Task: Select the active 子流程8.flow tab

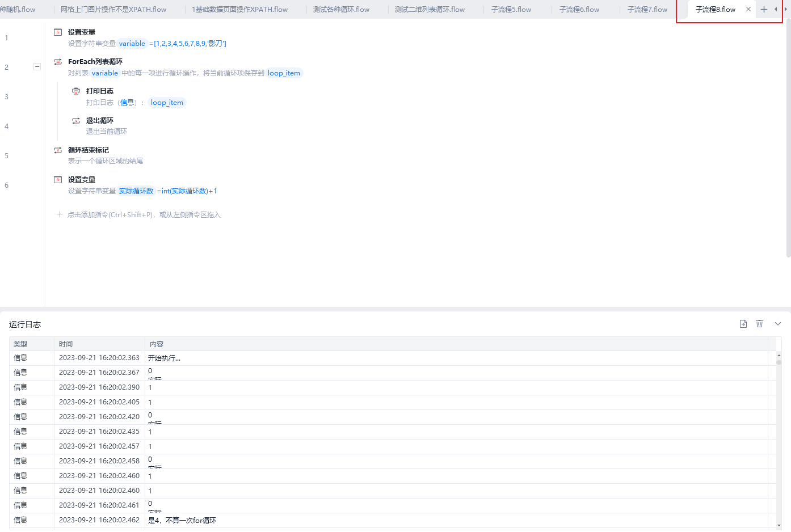Action: point(716,10)
